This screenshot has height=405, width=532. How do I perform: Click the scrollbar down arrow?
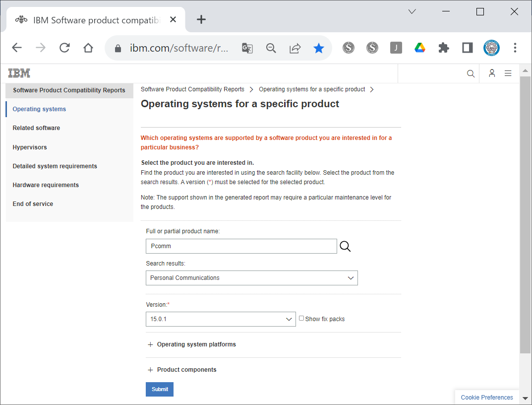coord(525,398)
